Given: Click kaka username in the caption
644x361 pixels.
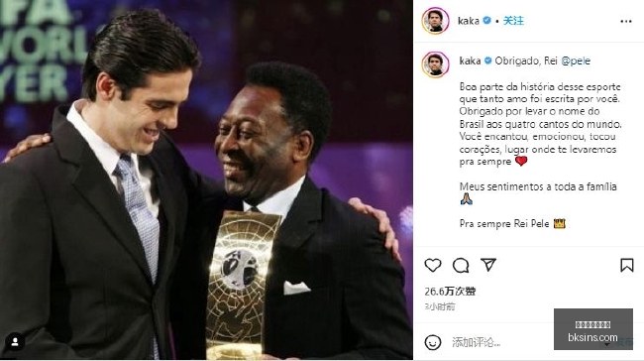Looking at the screenshot, I should tap(470, 60).
